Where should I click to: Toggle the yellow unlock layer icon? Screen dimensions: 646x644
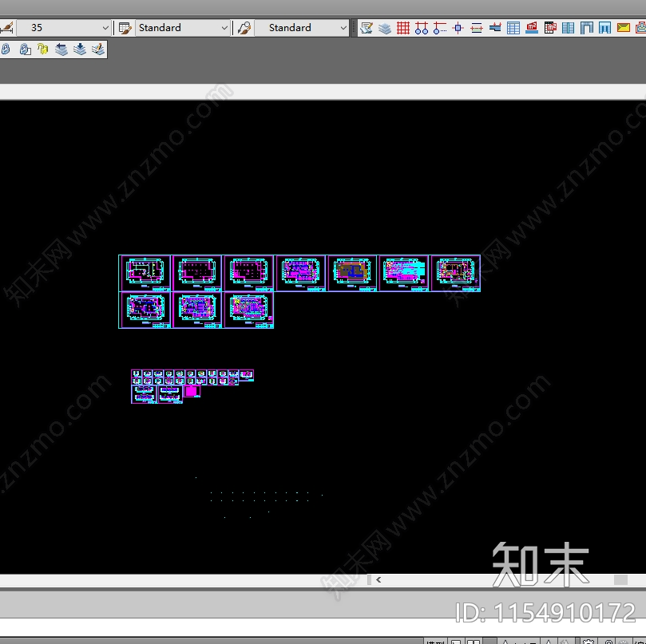(x=42, y=49)
